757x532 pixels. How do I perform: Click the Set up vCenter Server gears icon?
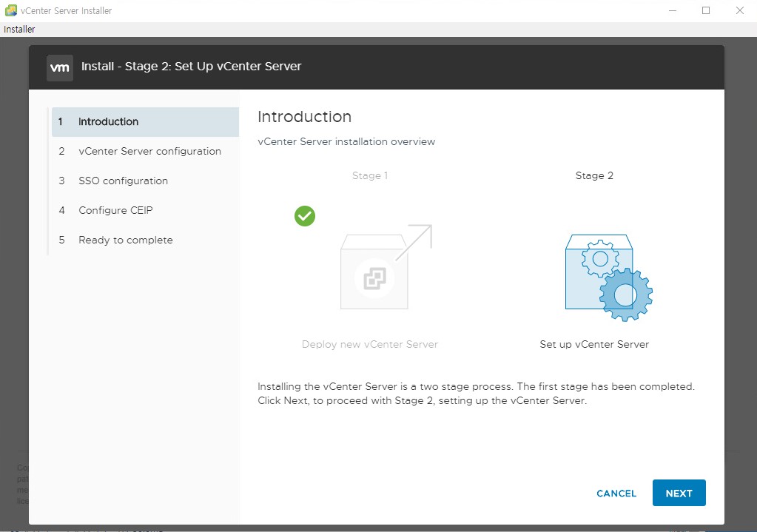point(609,277)
